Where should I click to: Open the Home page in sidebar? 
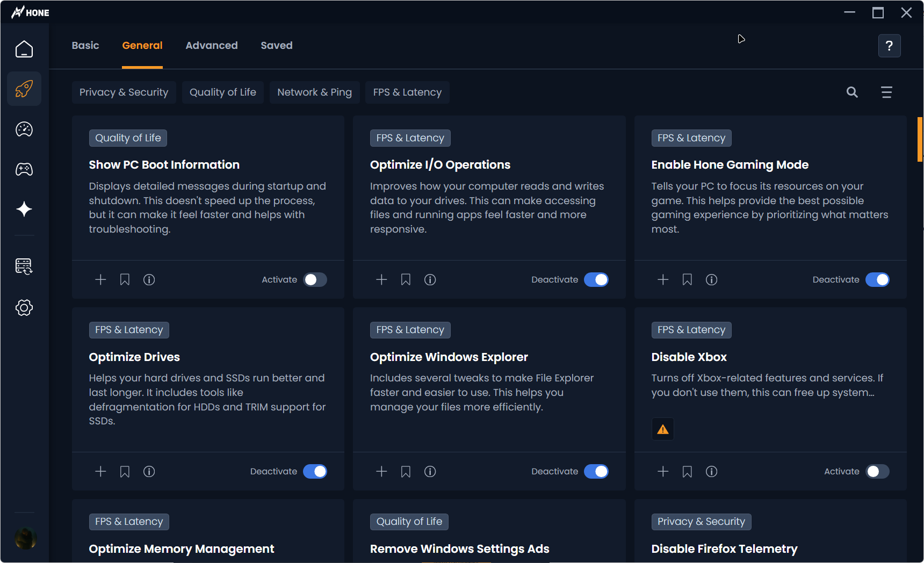24,49
